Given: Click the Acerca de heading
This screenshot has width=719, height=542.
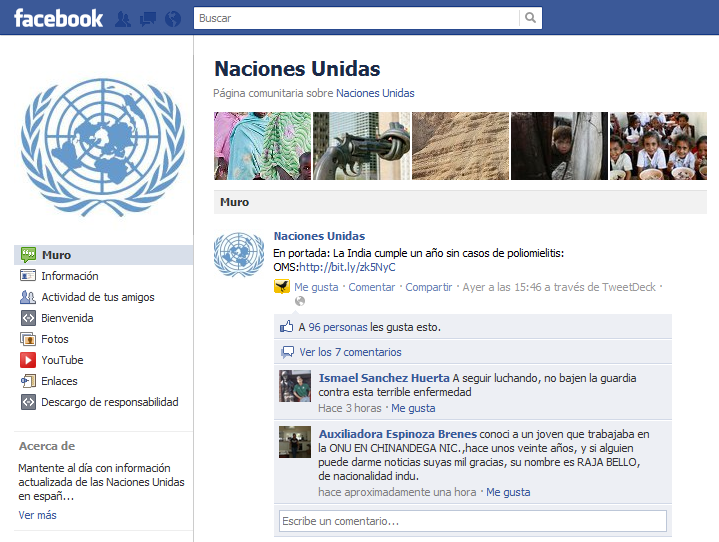Looking at the screenshot, I should click(47, 446).
